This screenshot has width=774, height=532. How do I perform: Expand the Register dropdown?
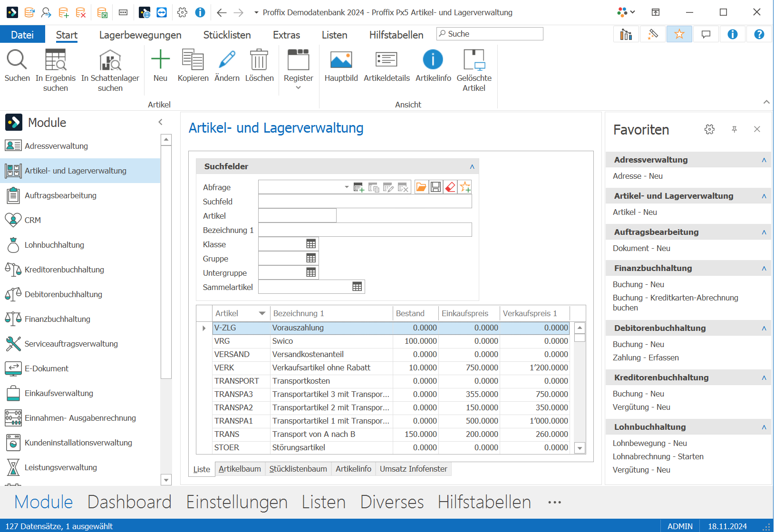[298, 88]
